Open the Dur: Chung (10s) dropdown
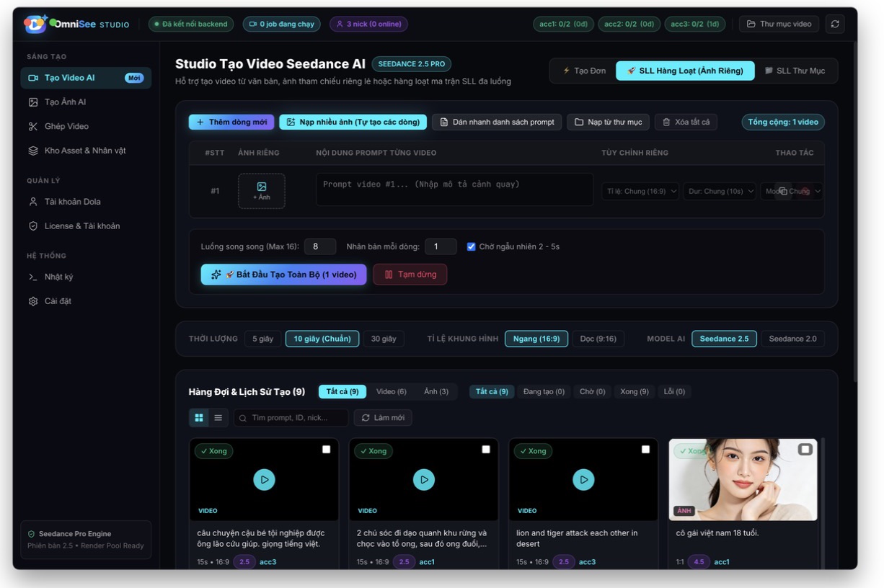Viewport: 884px width, 588px height. coord(719,191)
